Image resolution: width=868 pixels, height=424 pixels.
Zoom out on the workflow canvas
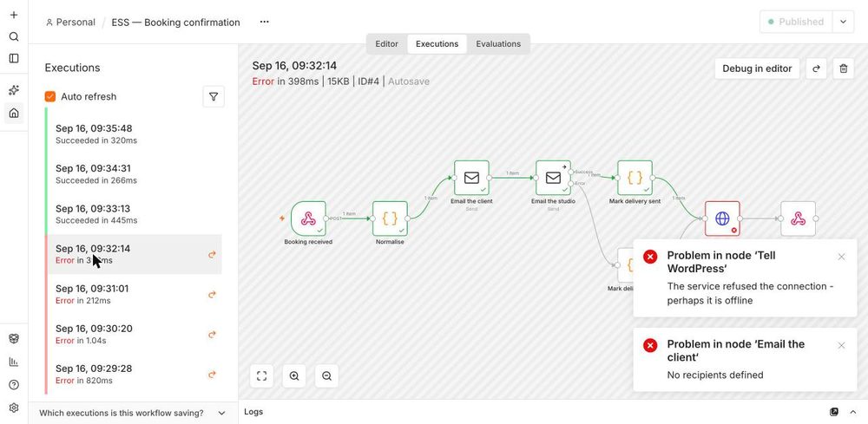(326, 376)
